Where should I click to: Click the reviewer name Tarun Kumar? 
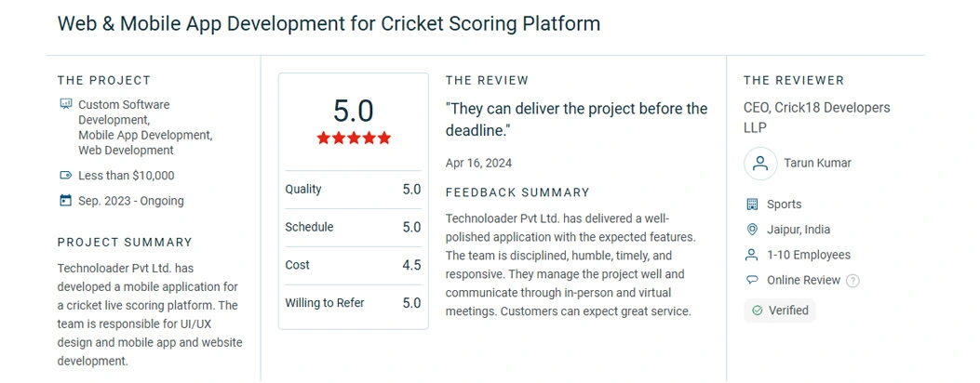(817, 164)
